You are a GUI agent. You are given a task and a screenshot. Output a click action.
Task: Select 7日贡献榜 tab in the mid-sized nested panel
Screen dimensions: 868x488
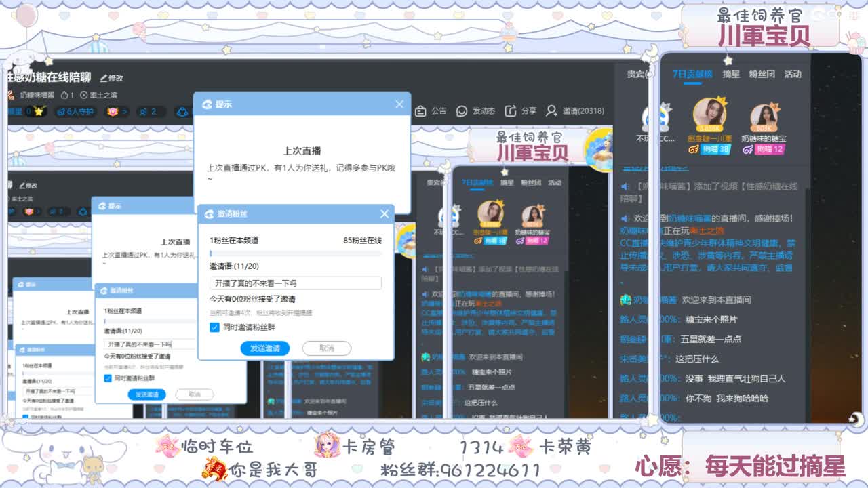point(477,182)
